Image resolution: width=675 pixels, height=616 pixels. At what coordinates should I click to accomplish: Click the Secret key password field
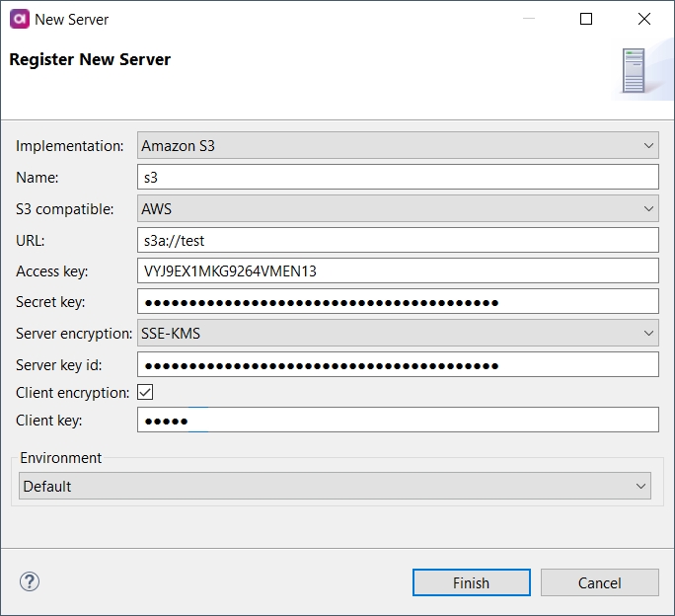(398, 302)
